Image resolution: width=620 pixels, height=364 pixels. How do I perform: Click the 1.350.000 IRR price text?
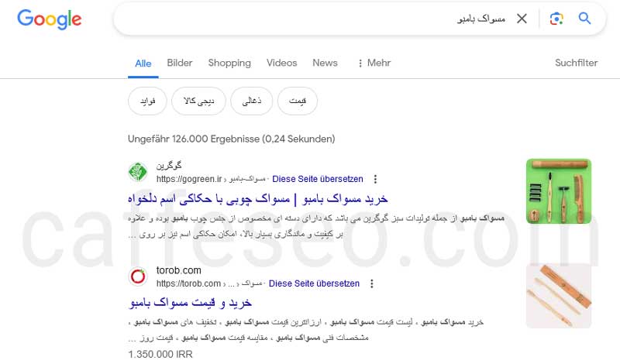(x=160, y=355)
